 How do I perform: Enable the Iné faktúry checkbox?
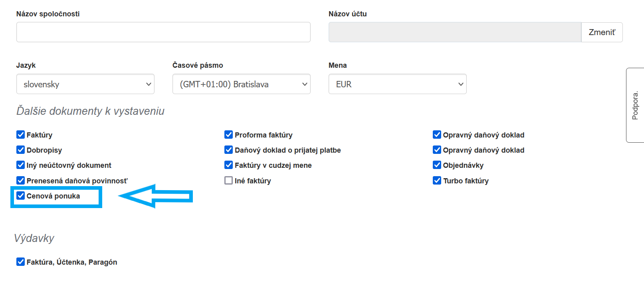pos(229,181)
